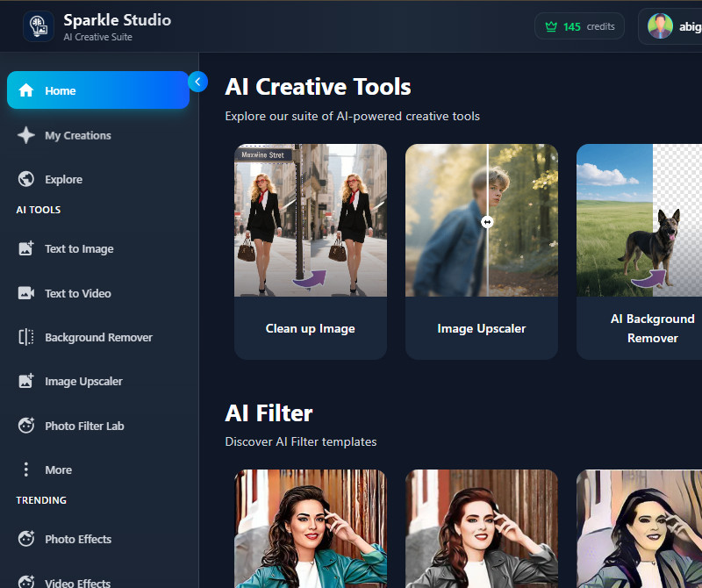Expand the More menu in sidebar
The height and width of the screenshot is (588, 702).
pyautogui.click(x=26, y=470)
